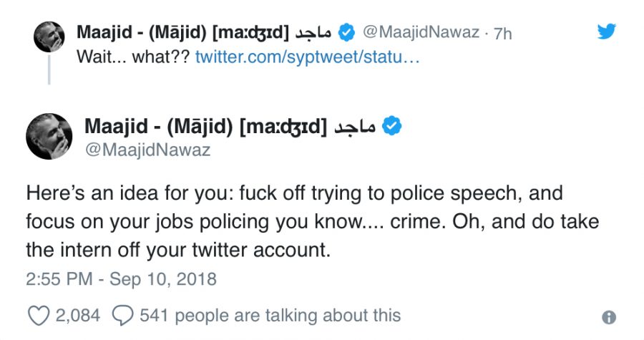Click the small Maajid display name at top
The image size is (644, 340).
(182, 32)
